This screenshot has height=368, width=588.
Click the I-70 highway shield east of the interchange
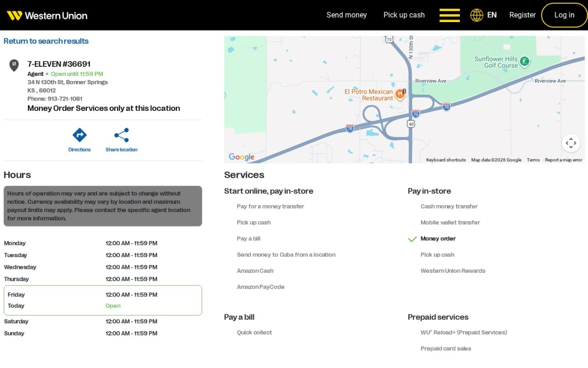[x=446, y=106]
